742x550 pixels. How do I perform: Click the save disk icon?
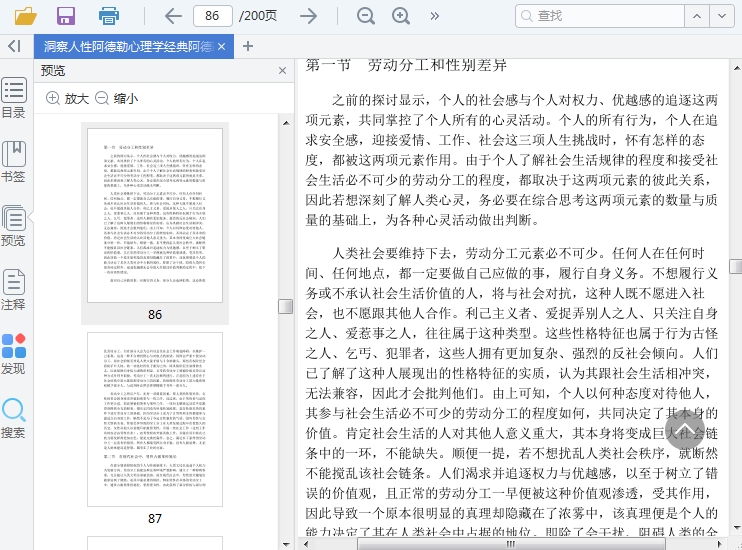point(66,16)
